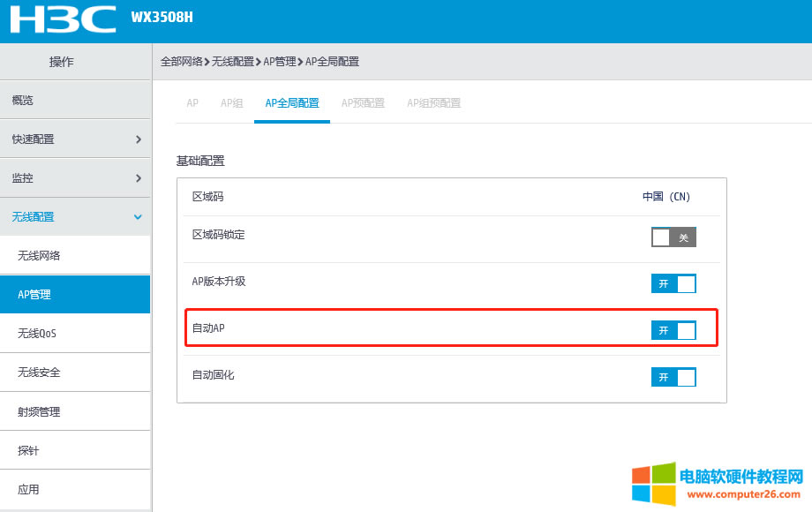
Task: Select the AP组预配置 tab
Action: pos(433,103)
